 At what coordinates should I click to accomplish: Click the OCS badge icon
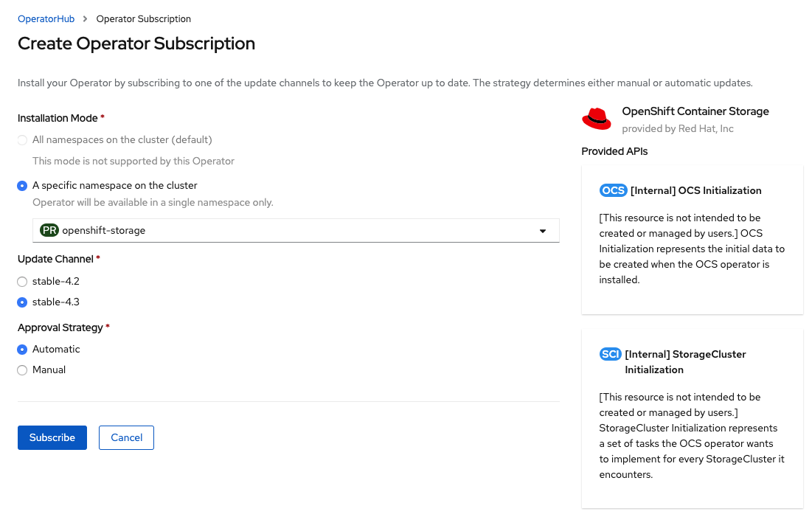[613, 190]
